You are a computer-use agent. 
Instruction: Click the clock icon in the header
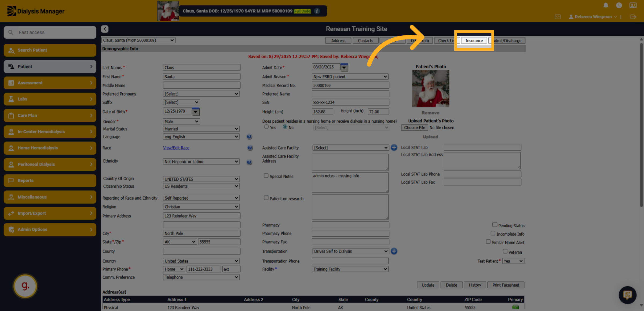619,5
